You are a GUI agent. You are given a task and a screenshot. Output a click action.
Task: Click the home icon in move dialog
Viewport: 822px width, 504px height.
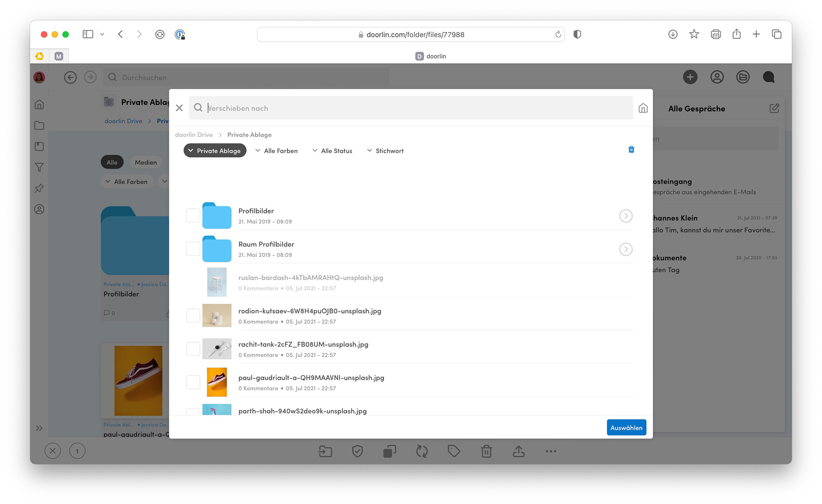click(643, 108)
